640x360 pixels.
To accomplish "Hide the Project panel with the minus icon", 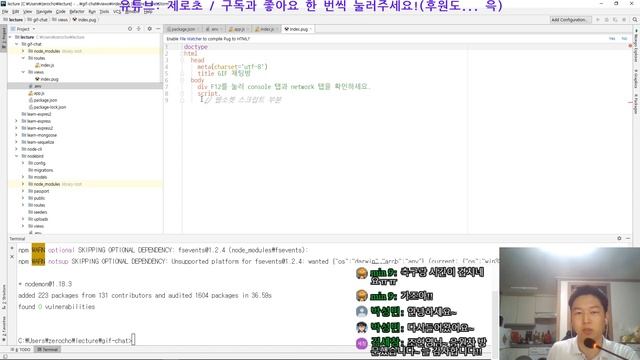I will 158,29.
